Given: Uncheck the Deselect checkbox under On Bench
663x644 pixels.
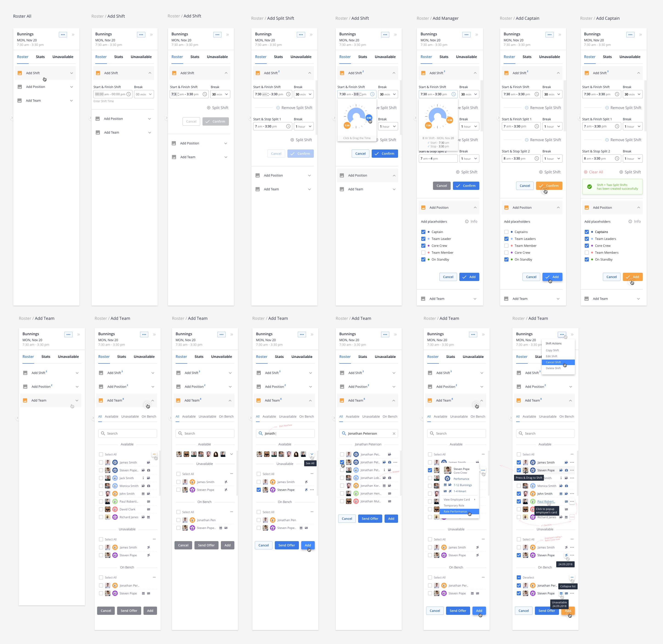Looking at the screenshot, I should click(519, 577).
